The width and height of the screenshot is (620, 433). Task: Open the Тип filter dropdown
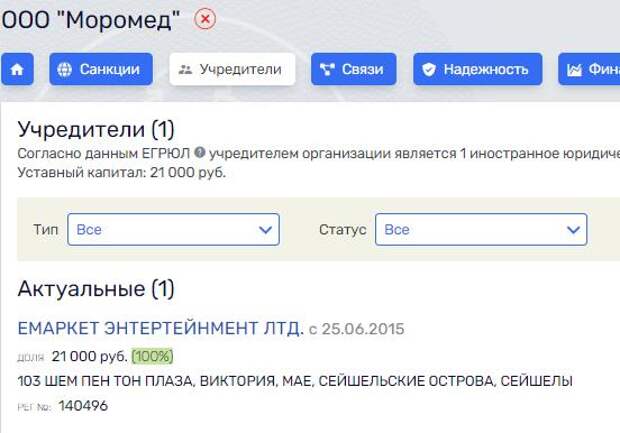[173, 230]
